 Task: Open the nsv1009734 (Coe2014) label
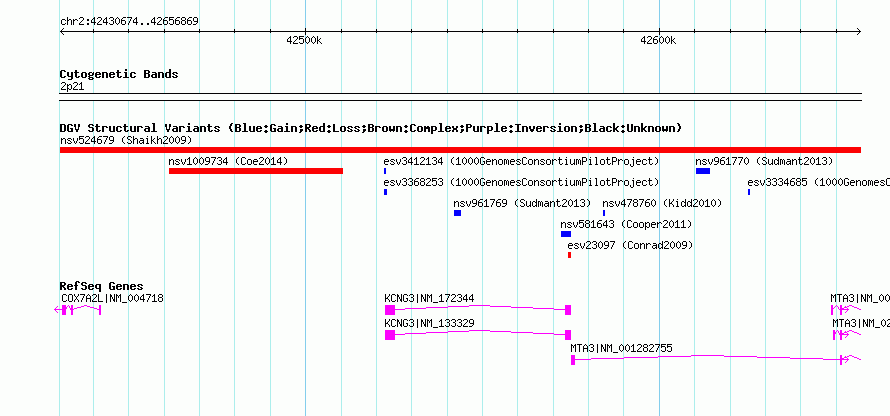[x=228, y=161]
